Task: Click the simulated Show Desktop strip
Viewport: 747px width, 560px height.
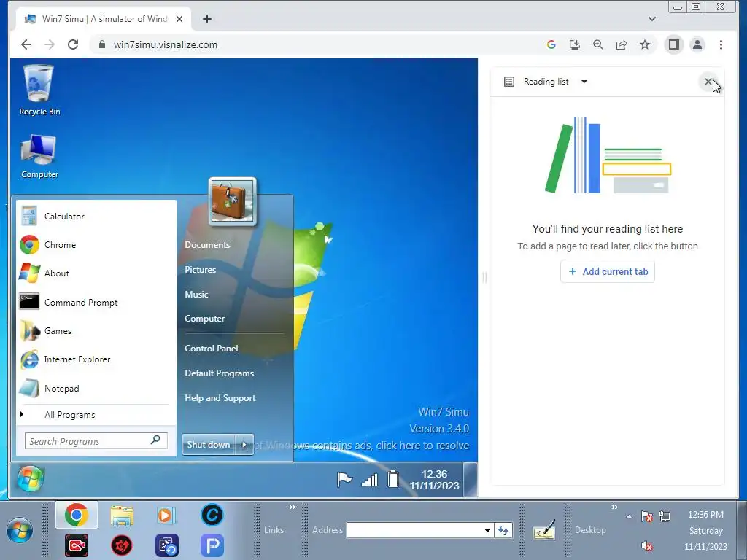Action: [471, 480]
